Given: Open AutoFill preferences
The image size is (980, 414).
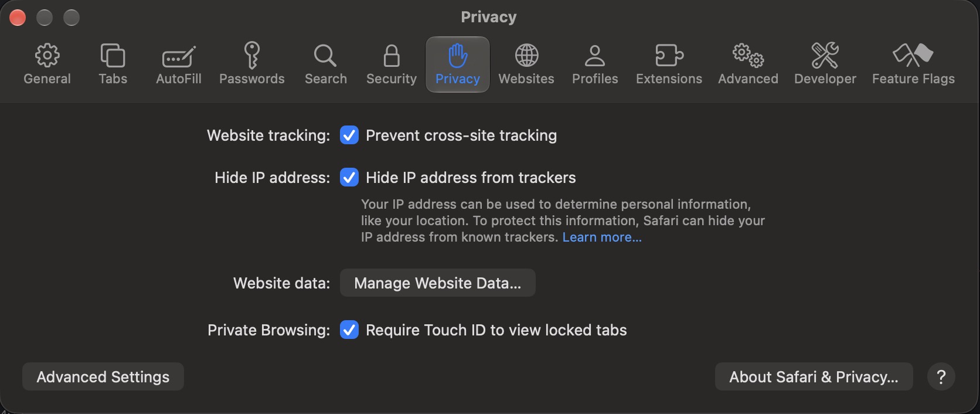Looking at the screenshot, I should tap(179, 65).
